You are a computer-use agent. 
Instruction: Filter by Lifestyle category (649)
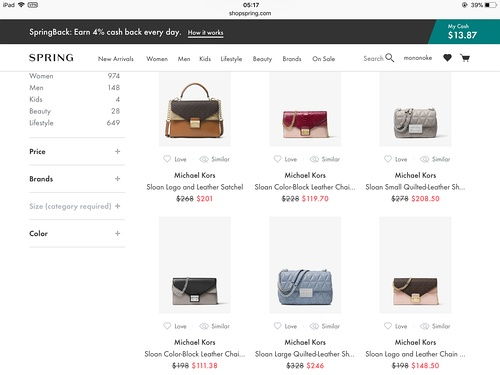[x=75, y=123]
